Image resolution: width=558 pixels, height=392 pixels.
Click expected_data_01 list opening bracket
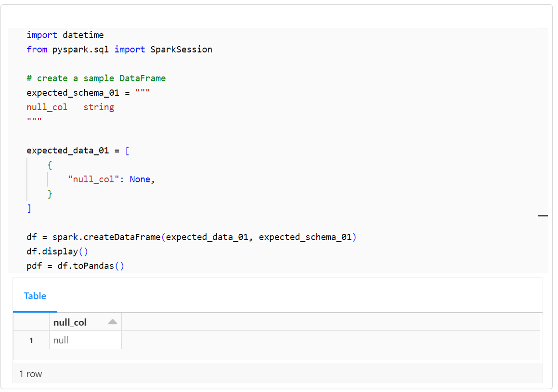(128, 151)
